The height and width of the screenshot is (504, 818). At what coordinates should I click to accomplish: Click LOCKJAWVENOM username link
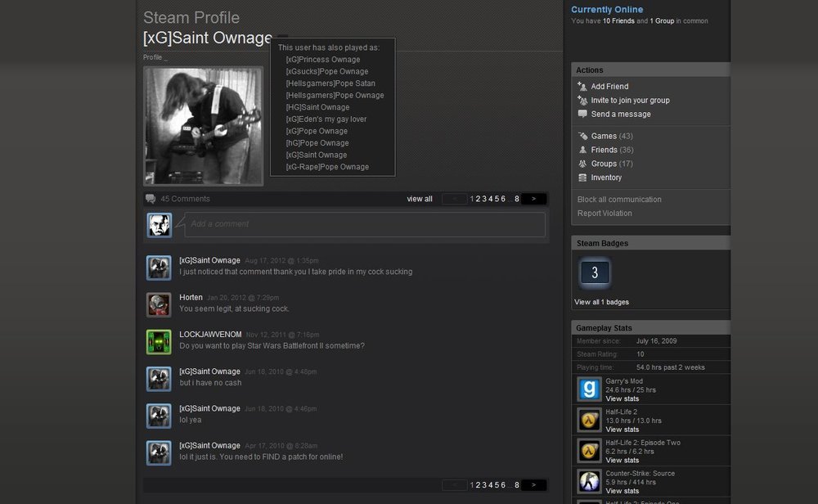210,335
